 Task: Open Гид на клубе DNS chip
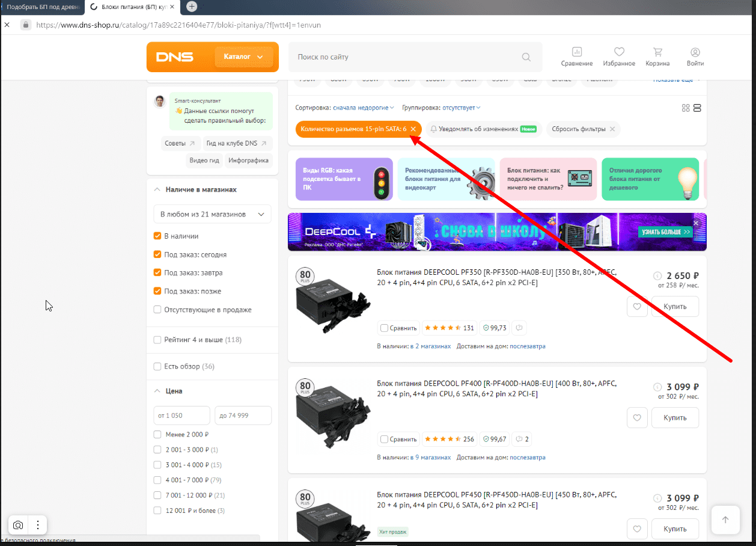[237, 143]
